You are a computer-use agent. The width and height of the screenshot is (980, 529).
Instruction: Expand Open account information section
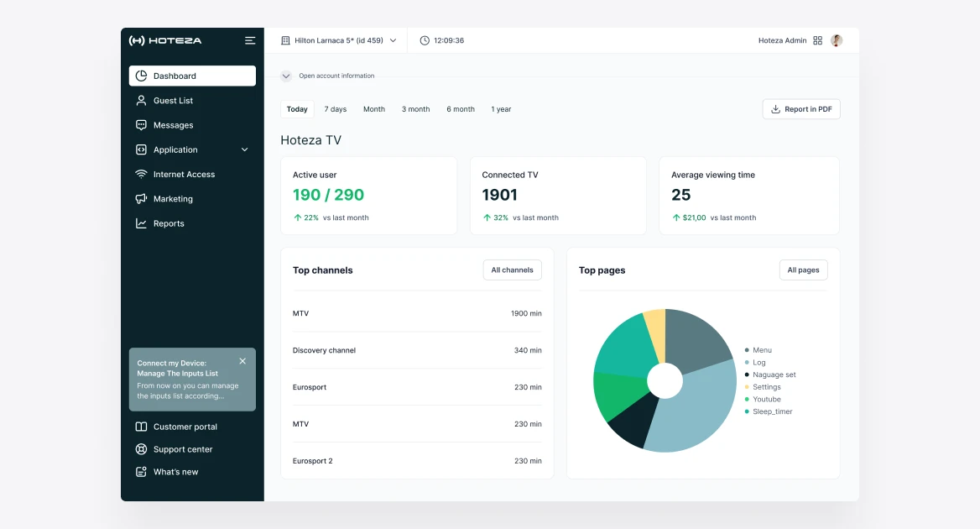coord(285,76)
